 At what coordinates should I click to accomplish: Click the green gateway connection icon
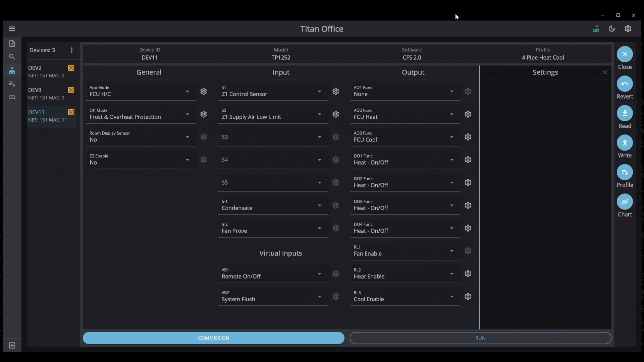pyautogui.click(x=596, y=29)
